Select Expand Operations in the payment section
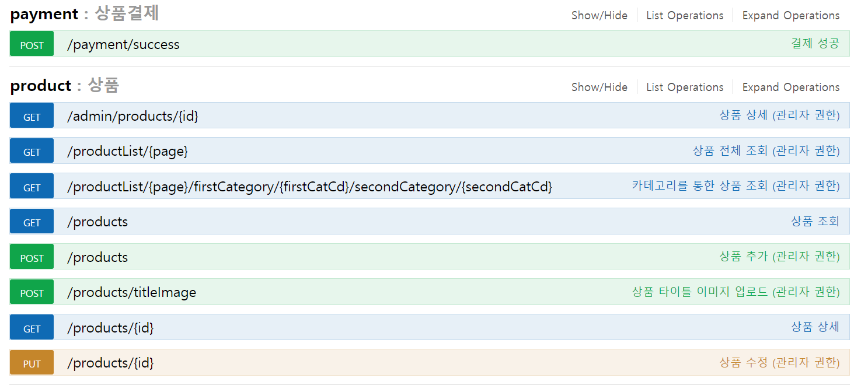This screenshot has height=392, width=868. click(791, 16)
